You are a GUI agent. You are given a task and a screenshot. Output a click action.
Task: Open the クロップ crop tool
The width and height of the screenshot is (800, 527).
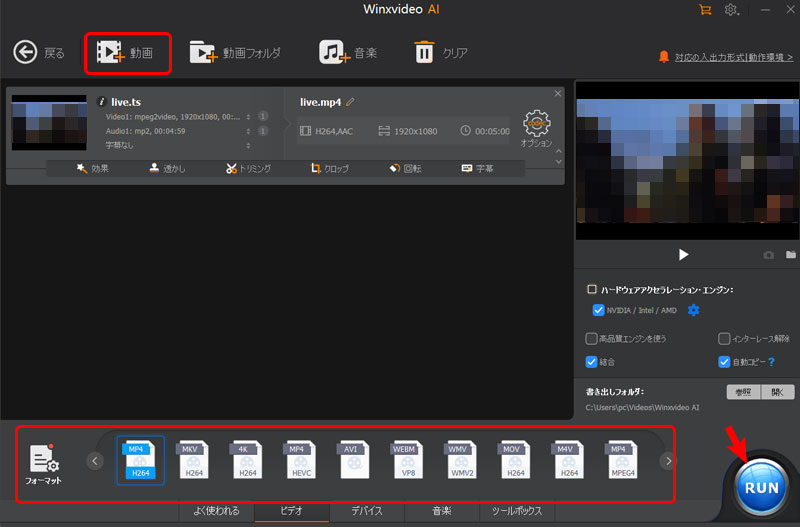click(x=330, y=168)
